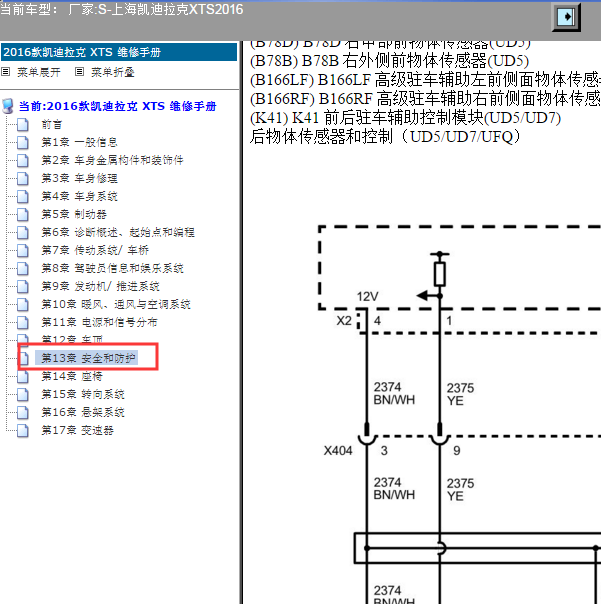
Task: Click the root manual icon beside 当前:2016款凯迪拉克
Action: pos(8,106)
